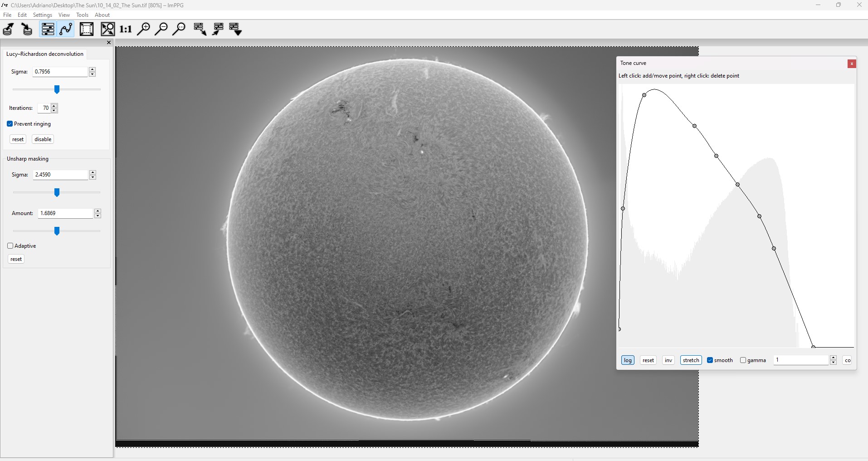Open the Tools menu

81,15
